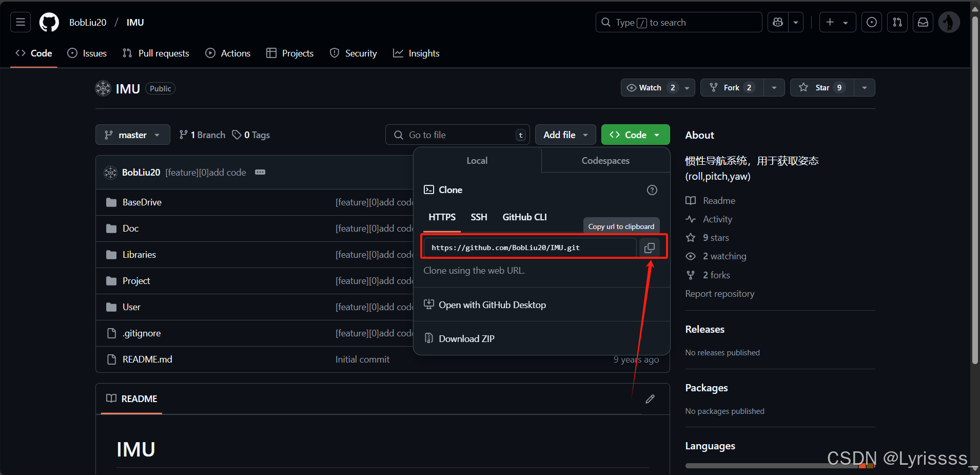The height and width of the screenshot is (475, 980).
Task: Click Download ZIP
Action: (459, 338)
